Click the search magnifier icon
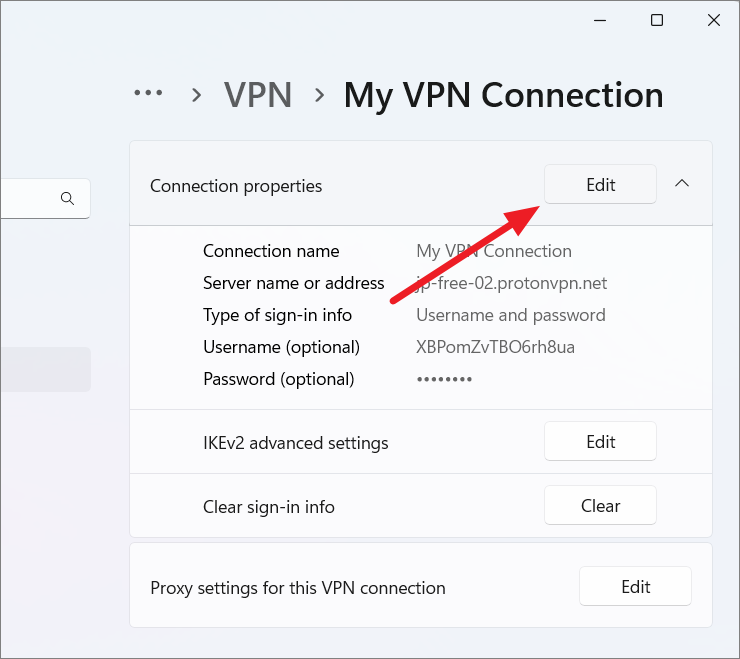The width and height of the screenshot is (740, 659). click(67, 199)
